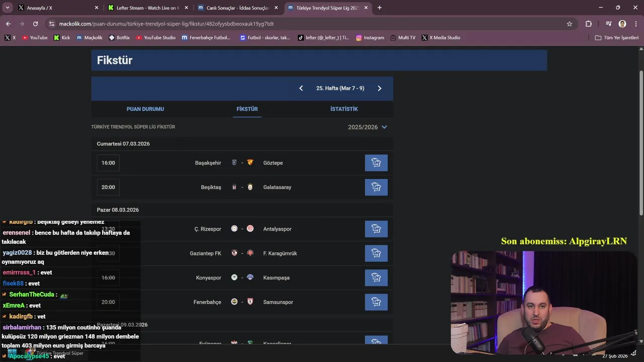This screenshot has height=362, width=644.
Task: Go to previous week with left arrow
Action: click(301, 88)
